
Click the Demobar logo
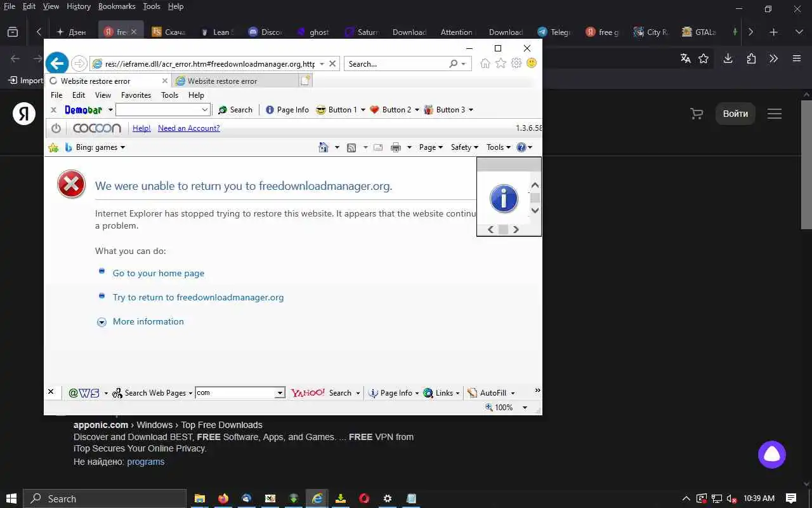click(x=84, y=110)
